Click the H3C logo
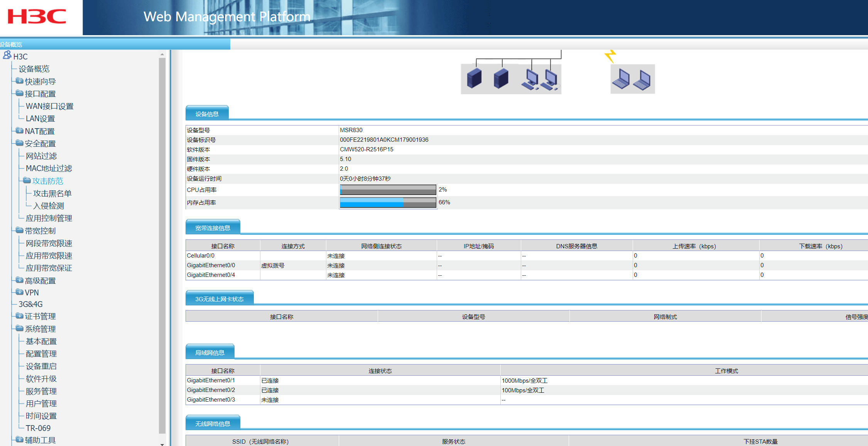The image size is (868, 446). 37,17
